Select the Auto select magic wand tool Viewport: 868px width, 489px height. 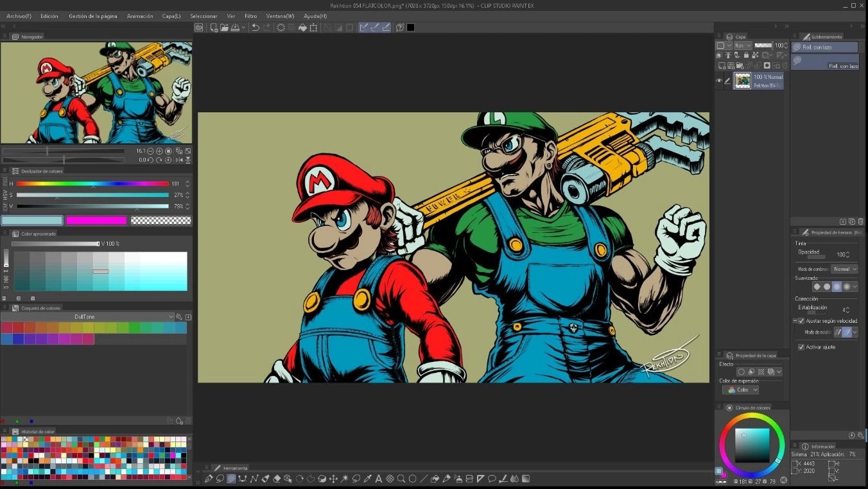click(345, 479)
